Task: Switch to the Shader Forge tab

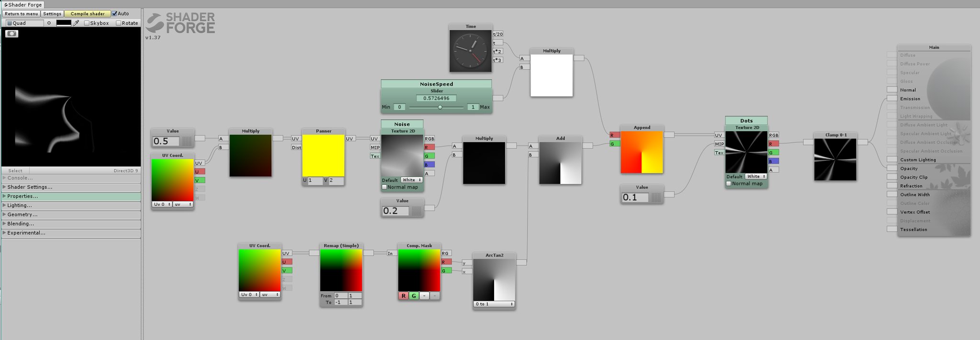Action: [23, 4]
